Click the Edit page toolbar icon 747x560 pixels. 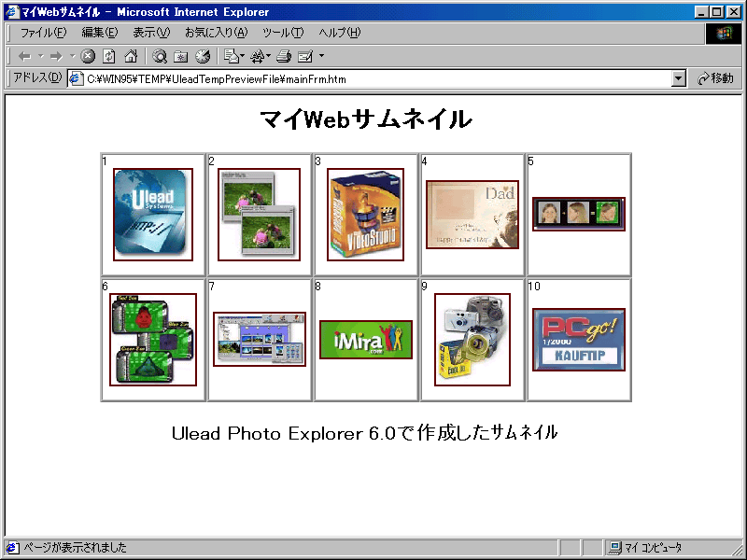pos(305,56)
